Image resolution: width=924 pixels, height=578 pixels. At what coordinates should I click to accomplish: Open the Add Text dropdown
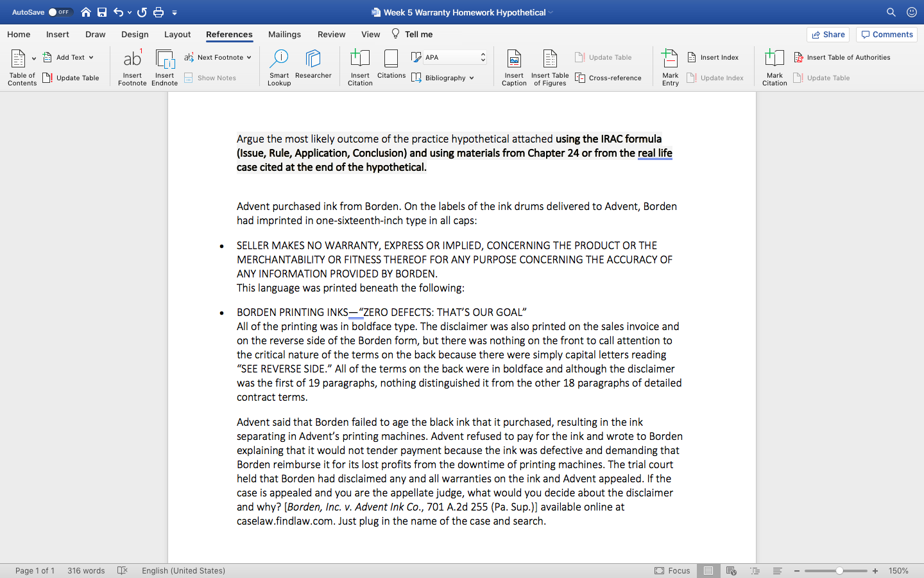pyautogui.click(x=68, y=57)
